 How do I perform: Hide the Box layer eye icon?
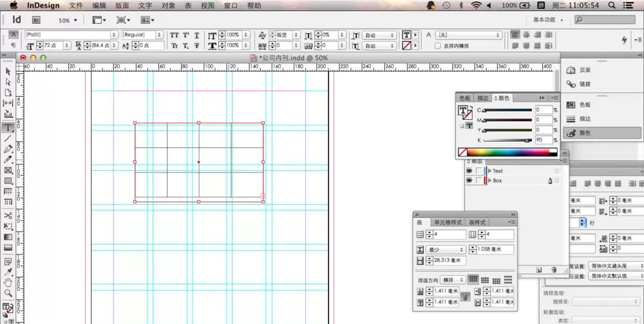[469, 180]
